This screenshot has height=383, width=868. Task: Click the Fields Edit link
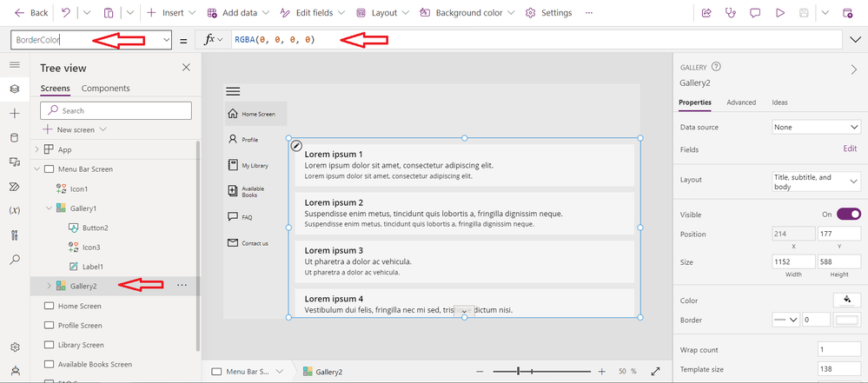click(850, 149)
